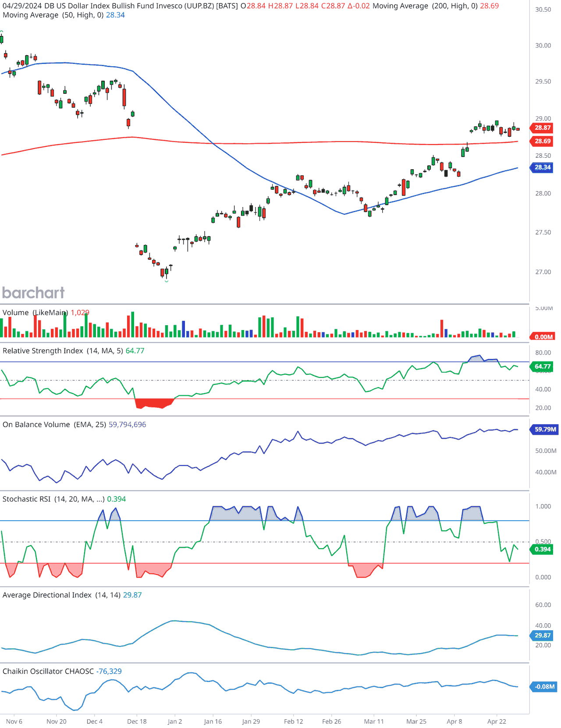Image resolution: width=561 pixels, height=728 pixels.
Task: Click the green 64.77 RSI value tag
Action: pyautogui.click(x=543, y=366)
